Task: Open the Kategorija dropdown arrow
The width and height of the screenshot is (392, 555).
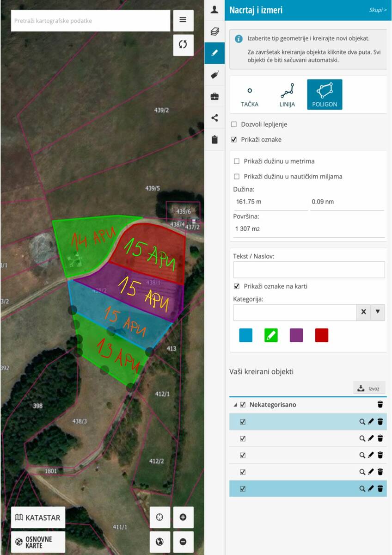Action: tap(378, 312)
